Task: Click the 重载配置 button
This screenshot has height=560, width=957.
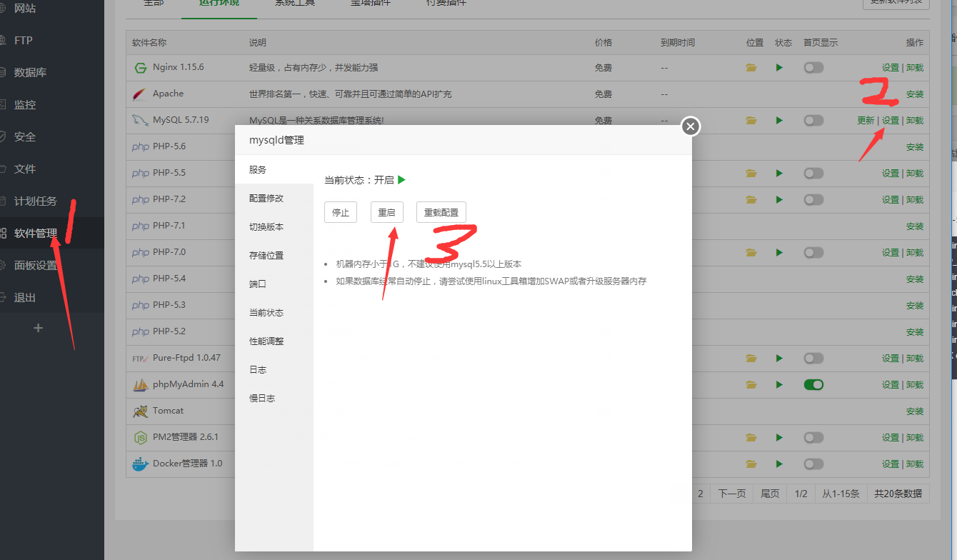Action: tap(441, 212)
